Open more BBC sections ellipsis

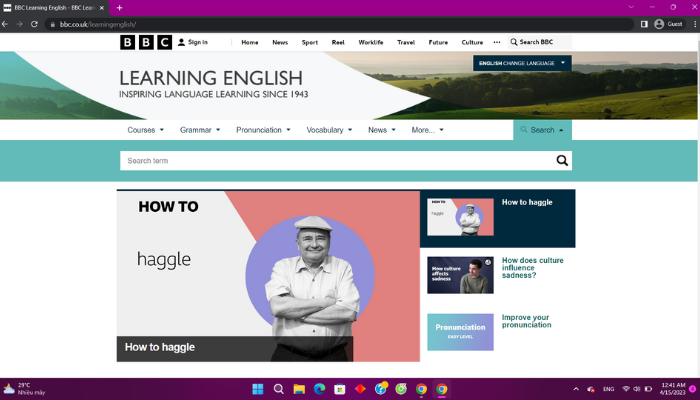click(497, 42)
